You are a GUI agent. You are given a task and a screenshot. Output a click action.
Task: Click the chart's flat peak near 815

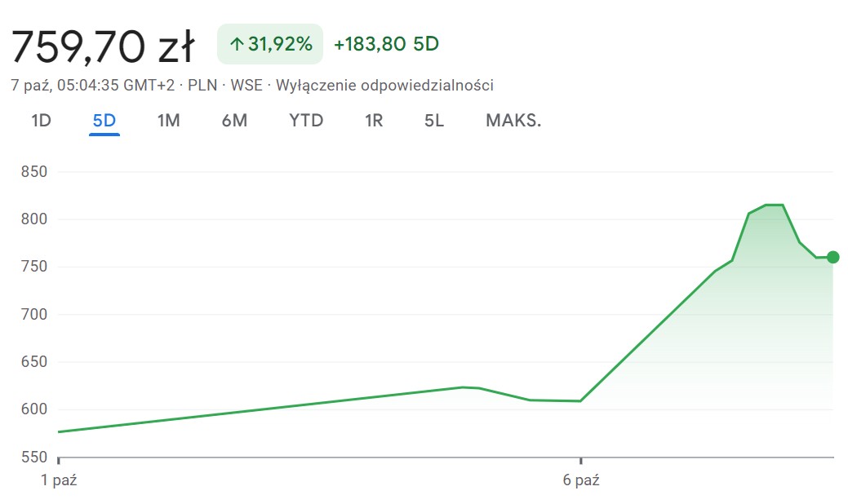pos(774,205)
